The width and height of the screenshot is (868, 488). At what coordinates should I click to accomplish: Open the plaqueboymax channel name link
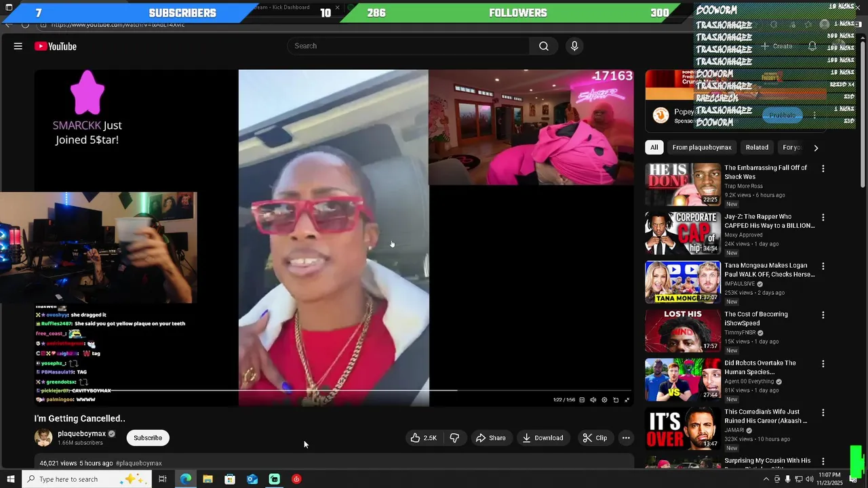point(81,434)
